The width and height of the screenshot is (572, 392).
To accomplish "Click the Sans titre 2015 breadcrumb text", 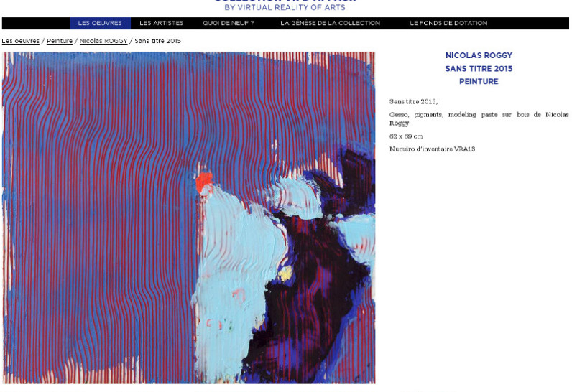I will click(157, 41).
